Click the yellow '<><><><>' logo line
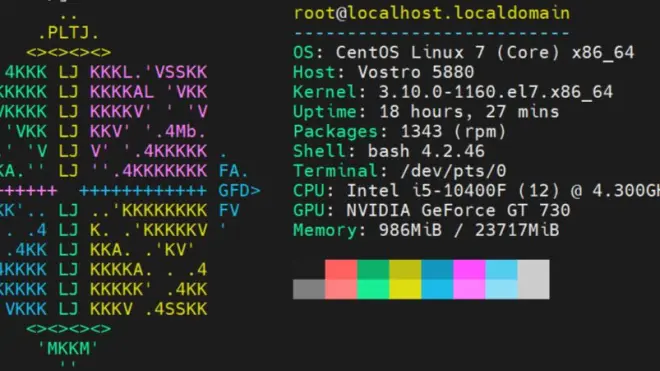Image resolution: width=660 pixels, height=371 pixels. pos(69,53)
